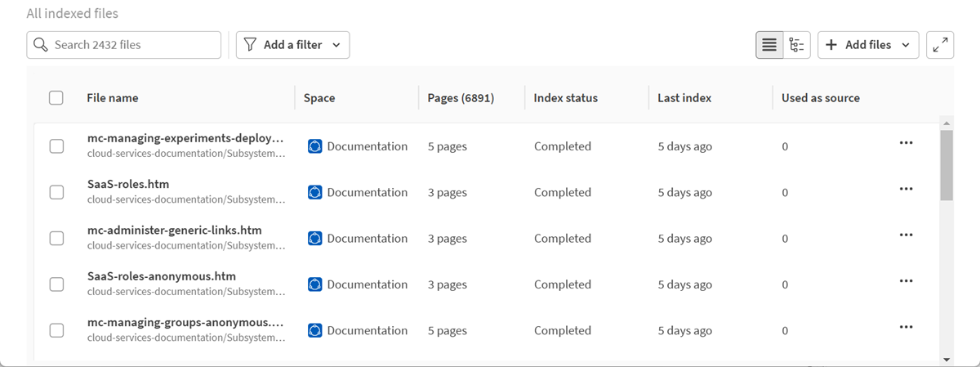Screen dimensions: 980x367
Task: Open the SaaS-roles-anonymous.htm file
Action: (x=162, y=276)
